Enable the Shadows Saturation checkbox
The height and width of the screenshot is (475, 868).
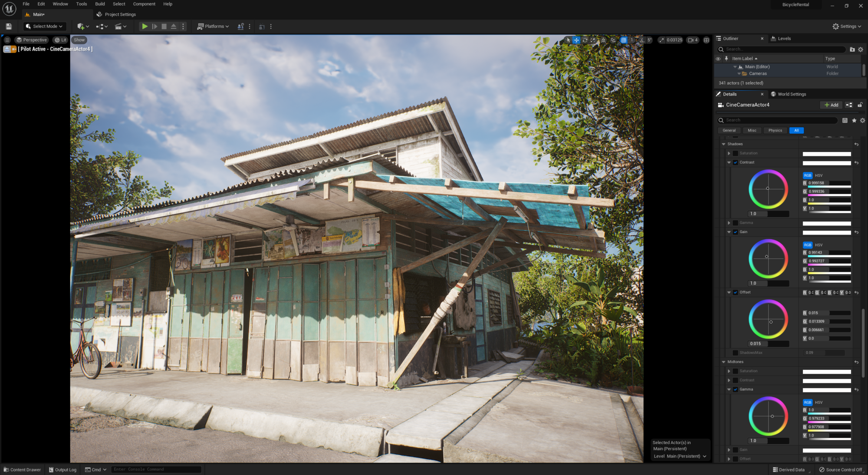pos(736,153)
